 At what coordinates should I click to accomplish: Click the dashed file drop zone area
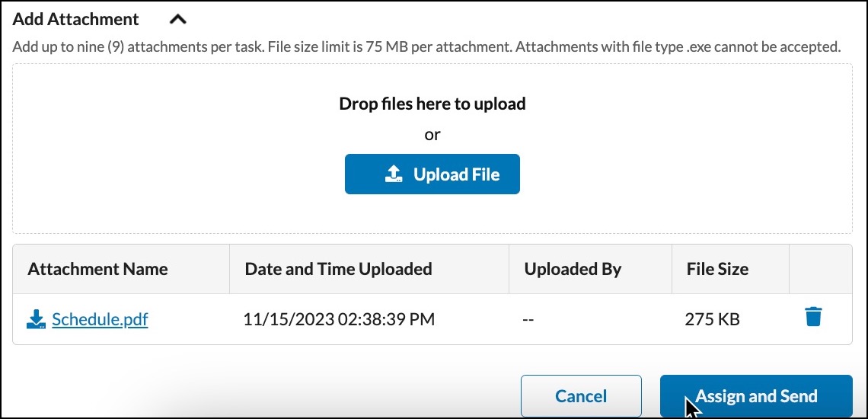(432, 149)
